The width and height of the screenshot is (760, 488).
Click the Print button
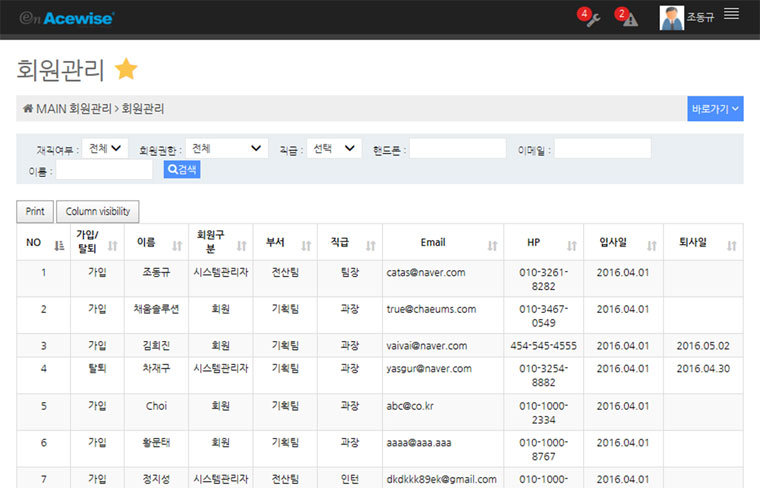(35, 211)
